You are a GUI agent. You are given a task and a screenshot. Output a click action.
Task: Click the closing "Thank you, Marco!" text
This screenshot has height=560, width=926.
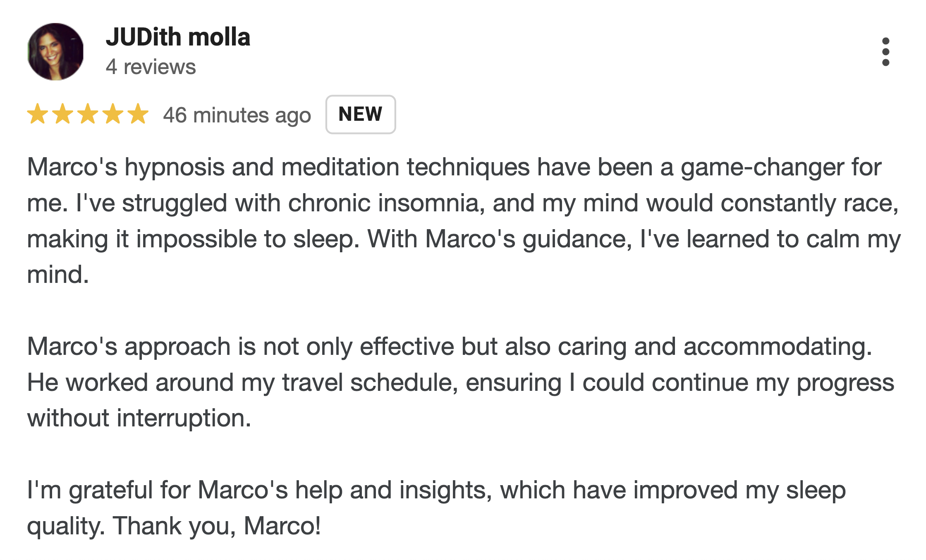point(216,526)
